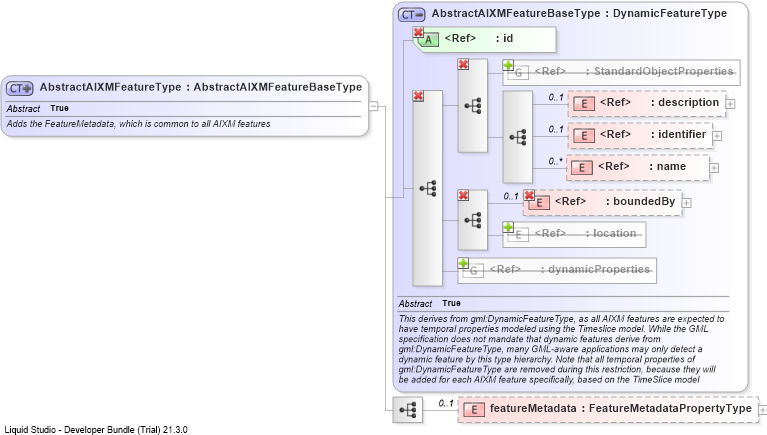Click the red X on the id attribute
The image size is (767, 435).
418,32
